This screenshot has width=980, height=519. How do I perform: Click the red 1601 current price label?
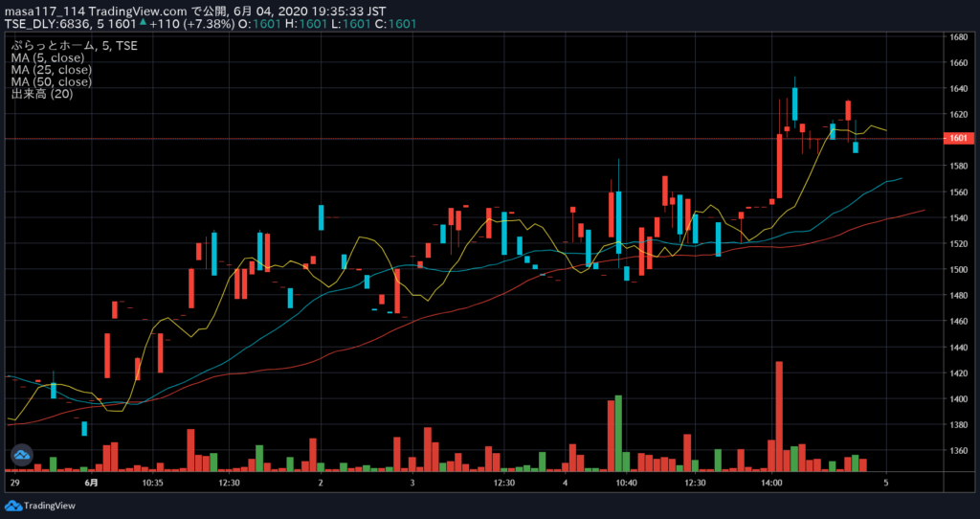tap(961, 138)
